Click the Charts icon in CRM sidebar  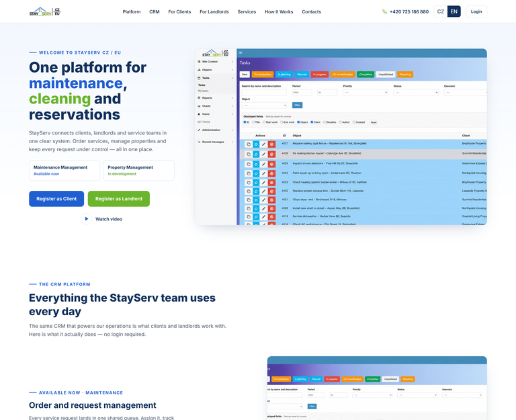pyautogui.click(x=199, y=106)
